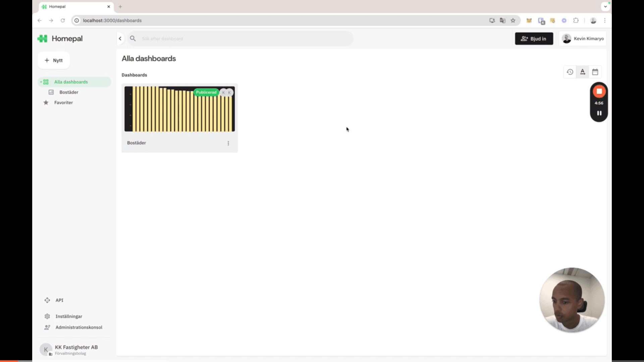This screenshot has width=644, height=362.
Task: Open the browser three-dot menu
Action: 605,20
